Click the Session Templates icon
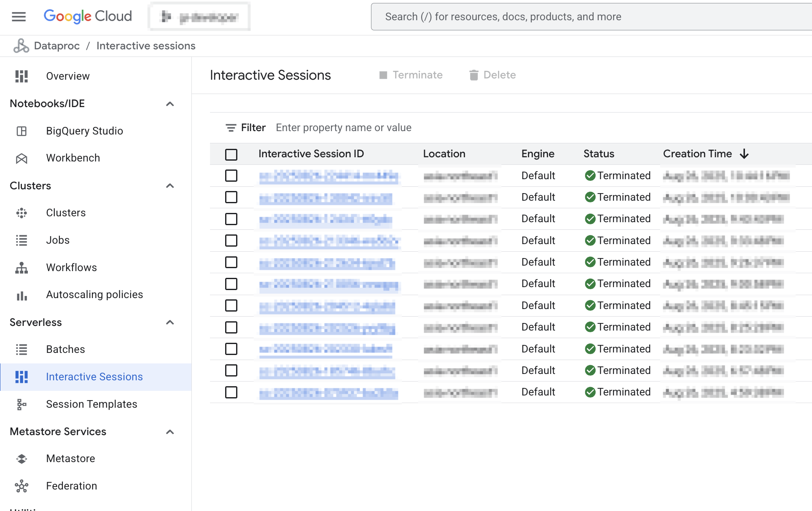This screenshot has width=812, height=511. click(x=22, y=404)
